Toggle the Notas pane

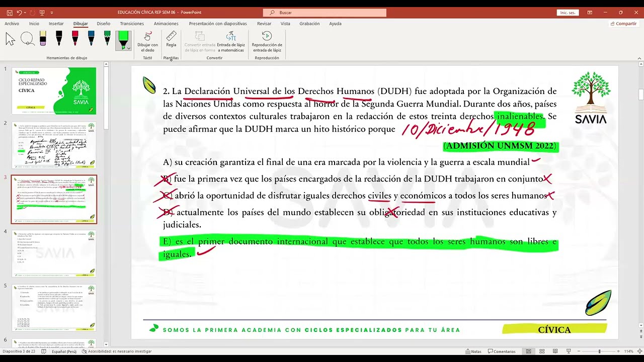[473, 351]
